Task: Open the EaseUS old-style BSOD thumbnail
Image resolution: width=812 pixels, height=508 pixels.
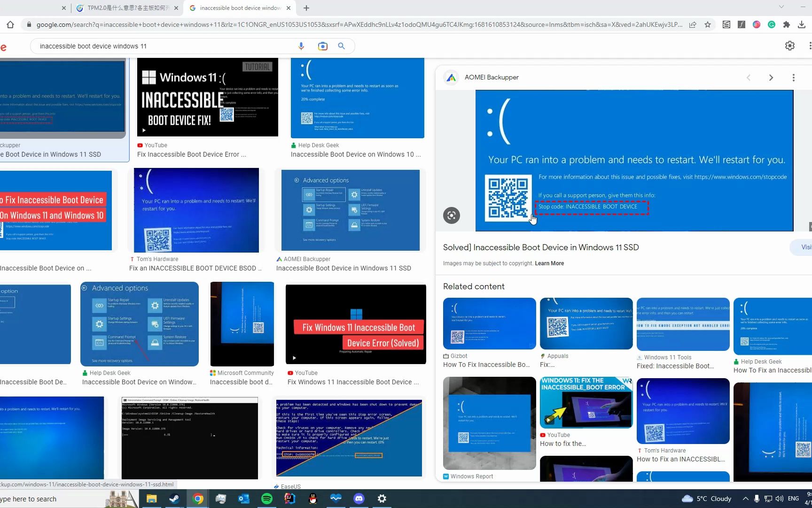Action: [x=349, y=438]
